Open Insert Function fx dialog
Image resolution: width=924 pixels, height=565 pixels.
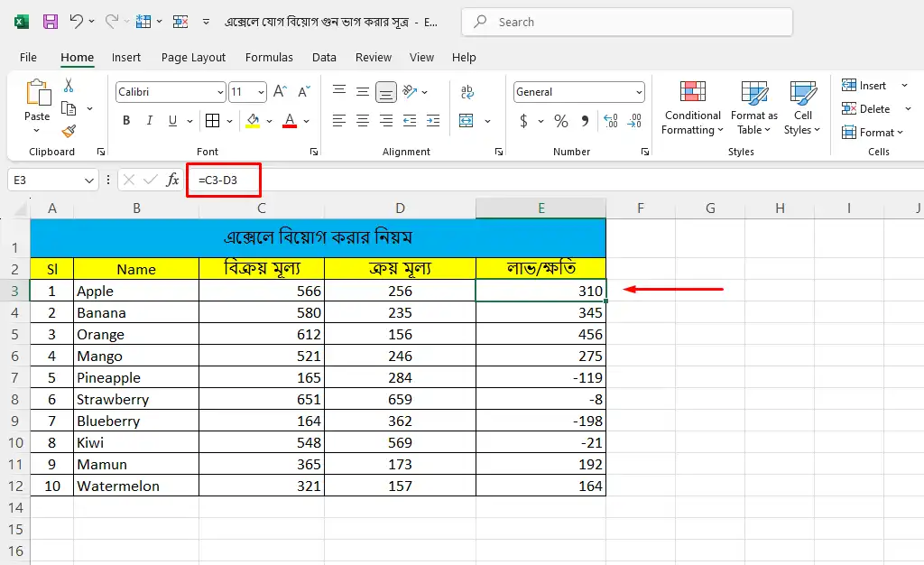tap(172, 180)
